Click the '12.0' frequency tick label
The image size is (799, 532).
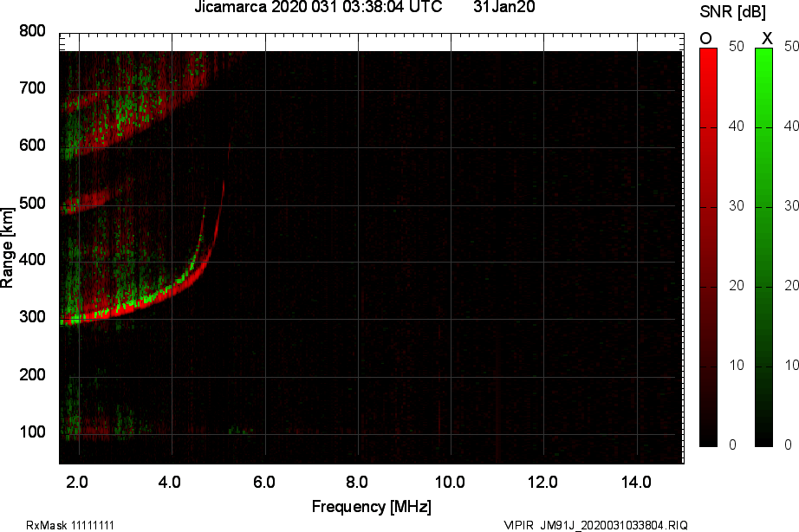pos(542,482)
